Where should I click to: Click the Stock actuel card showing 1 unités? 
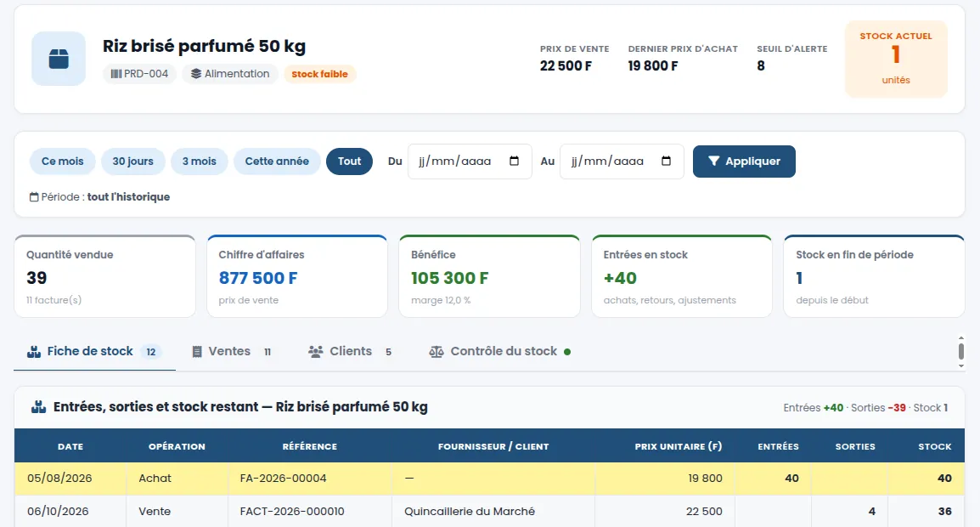pyautogui.click(x=896, y=59)
